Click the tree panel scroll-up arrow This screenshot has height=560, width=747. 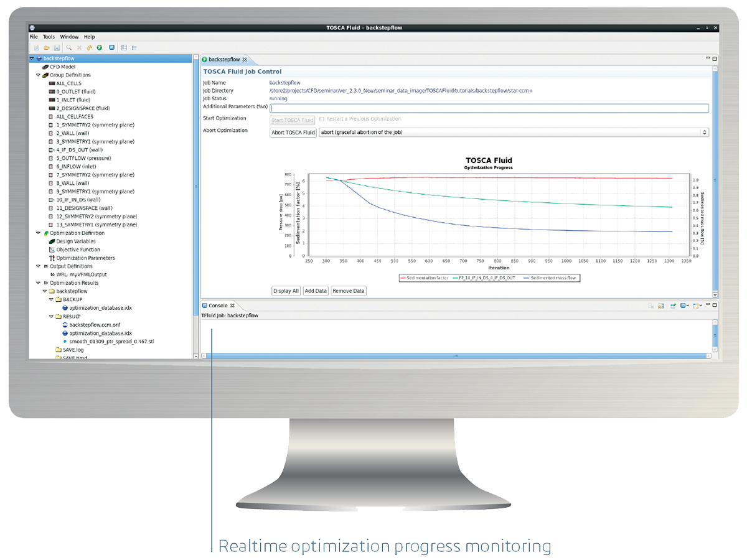195,58
